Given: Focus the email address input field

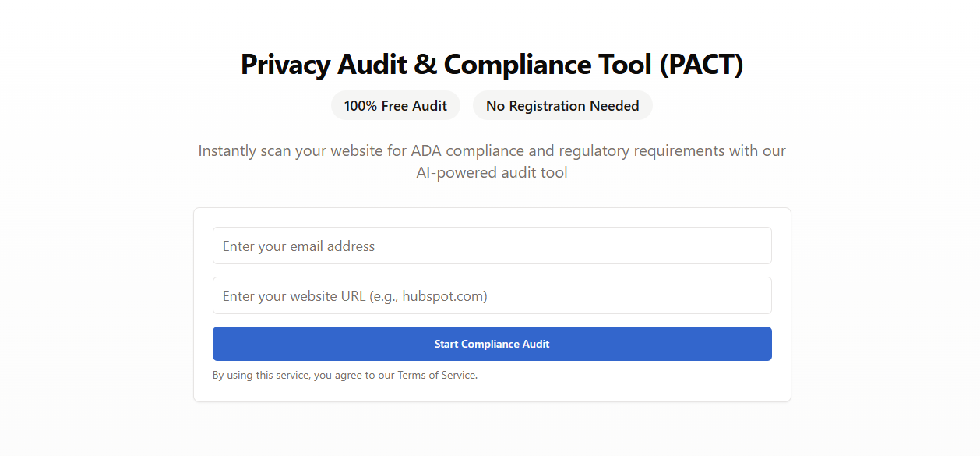Looking at the screenshot, I should [x=492, y=246].
